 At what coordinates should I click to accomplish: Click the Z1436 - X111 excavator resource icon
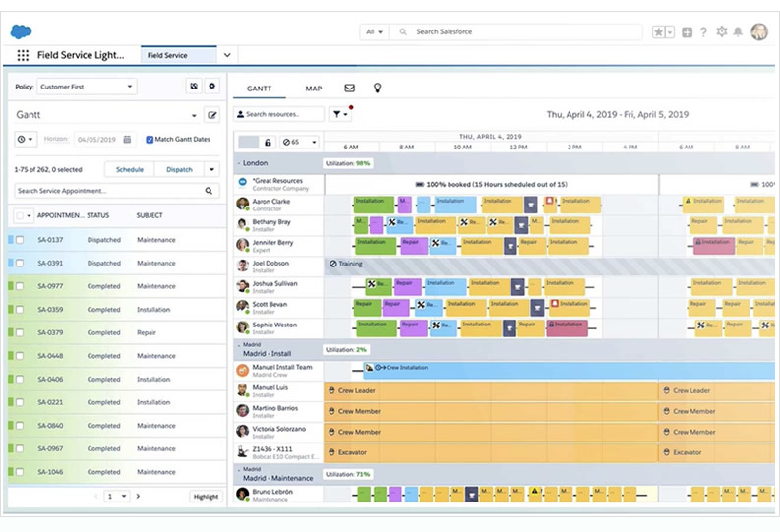pyautogui.click(x=242, y=452)
